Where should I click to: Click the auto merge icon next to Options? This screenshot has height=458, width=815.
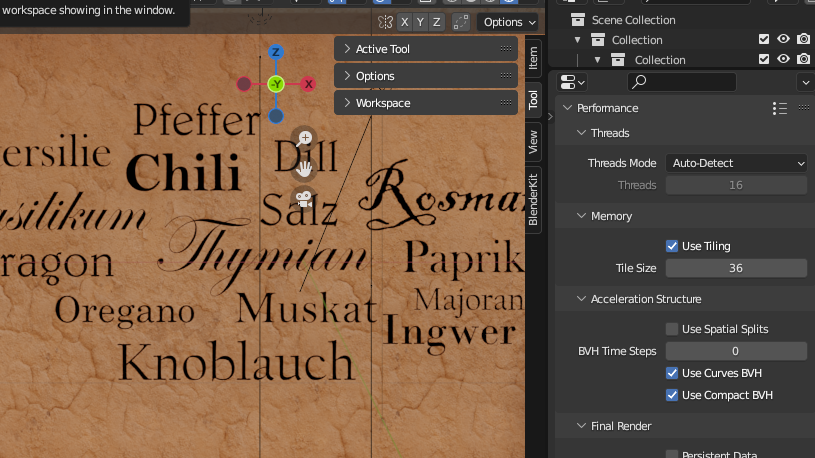tap(461, 22)
